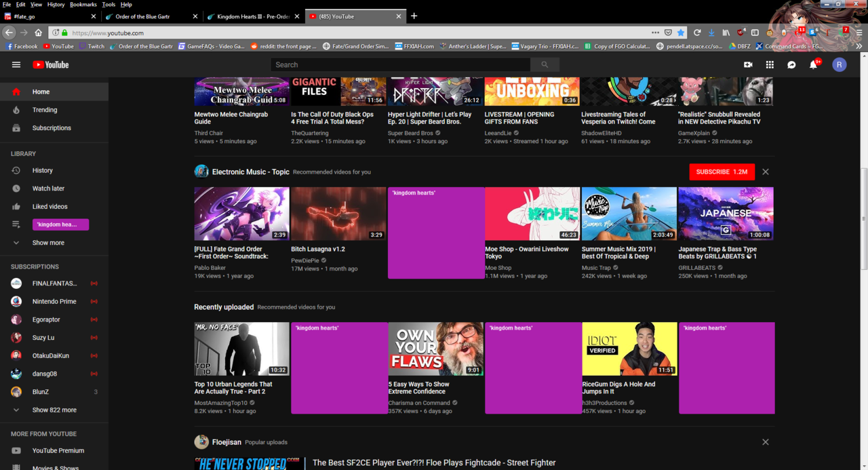Open the Egoraptor subscription channel
Image resolution: width=868 pixels, height=470 pixels.
(54, 319)
